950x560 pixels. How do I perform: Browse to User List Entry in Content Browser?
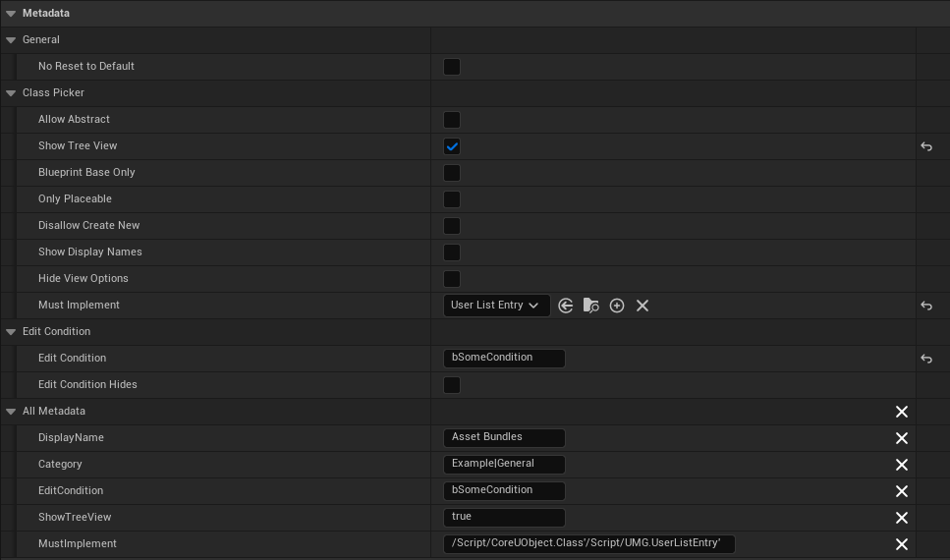click(590, 306)
